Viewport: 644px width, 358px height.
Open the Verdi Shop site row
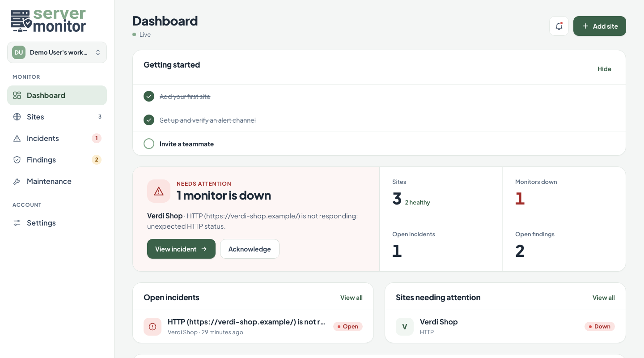(505, 327)
